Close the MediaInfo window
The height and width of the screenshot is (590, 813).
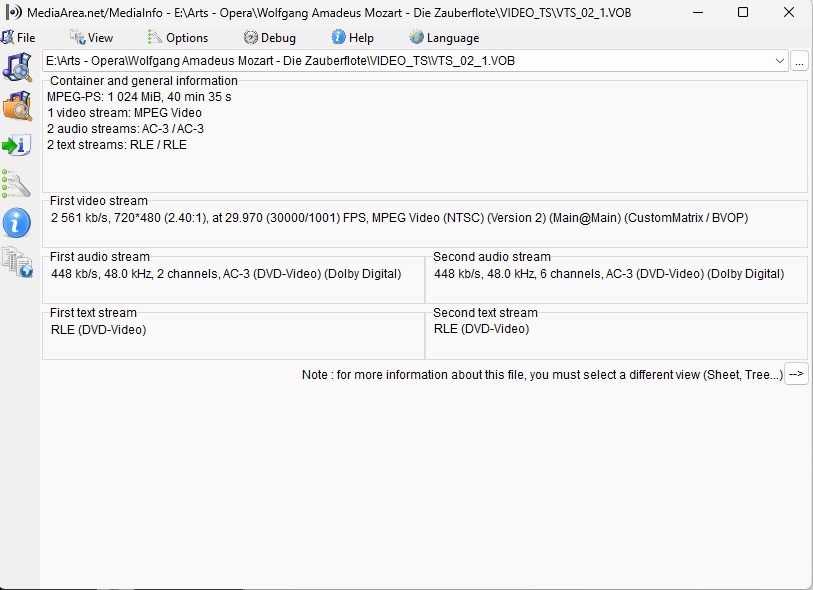pyautogui.click(x=789, y=12)
